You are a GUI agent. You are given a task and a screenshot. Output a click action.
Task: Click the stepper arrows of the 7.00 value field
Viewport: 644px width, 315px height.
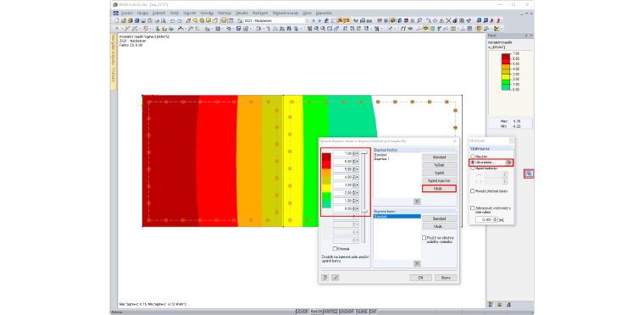[x=353, y=153]
